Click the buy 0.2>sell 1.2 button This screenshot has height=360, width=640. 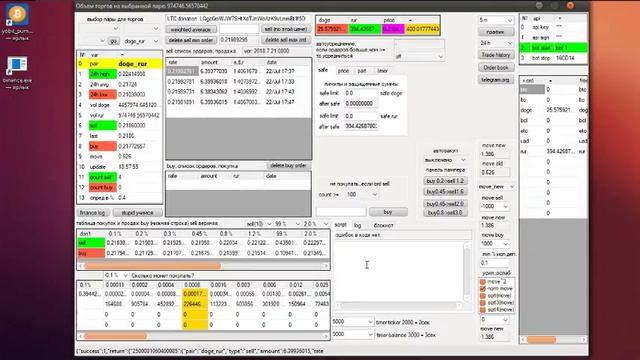click(445, 181)
